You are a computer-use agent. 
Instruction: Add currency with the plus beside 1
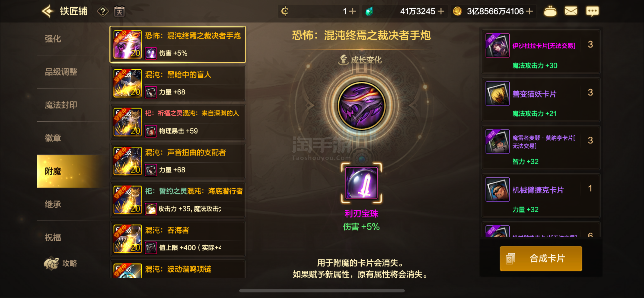tap(352, 11)
